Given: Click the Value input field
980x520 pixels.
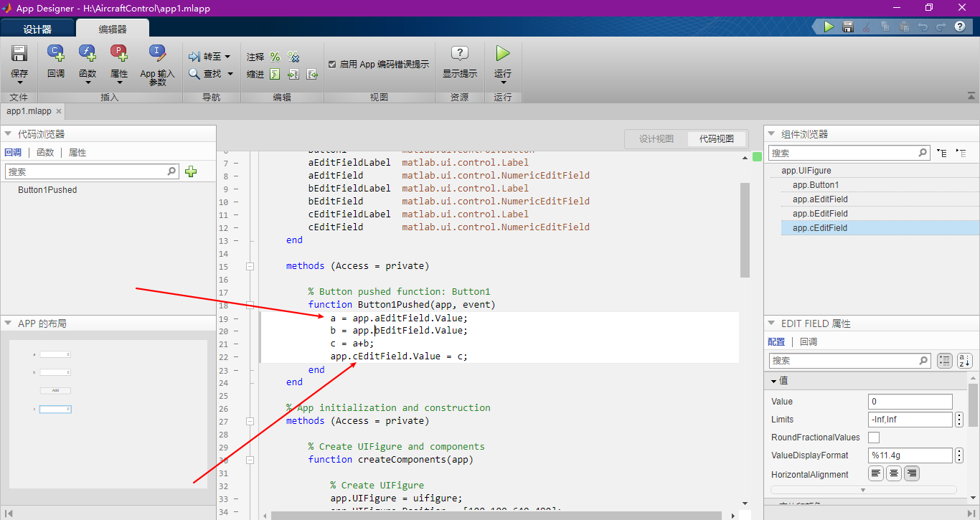Looking at the screenshot, I should [910, 402].
